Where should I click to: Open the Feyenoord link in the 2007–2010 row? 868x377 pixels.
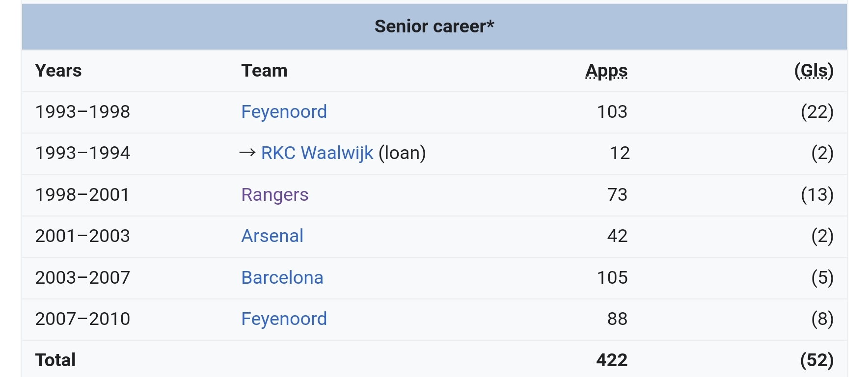pos(284,319)
